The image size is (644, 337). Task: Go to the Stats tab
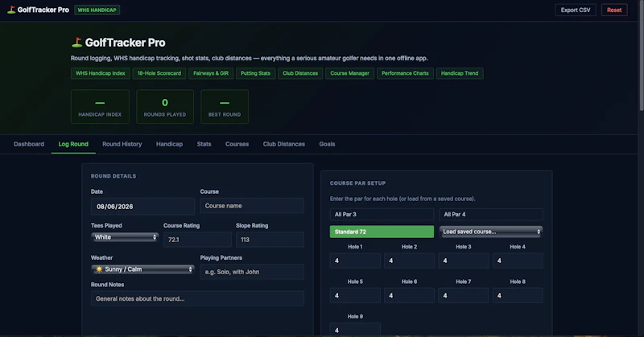pyautogui.click(x=204, y=144)
